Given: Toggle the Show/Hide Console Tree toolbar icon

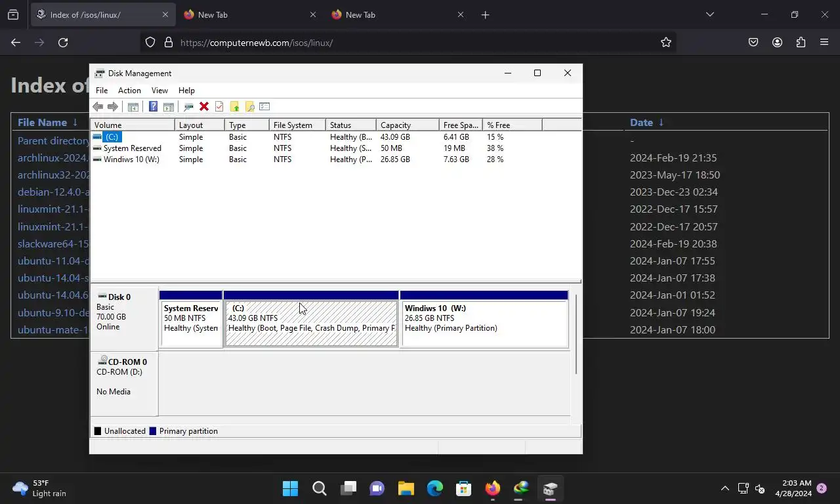Looking at the screenshot, I should click(133, 107).
